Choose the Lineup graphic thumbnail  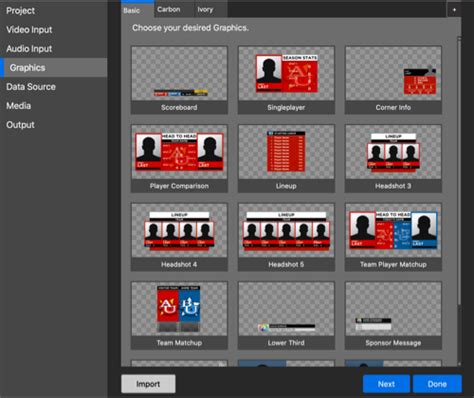286,159
